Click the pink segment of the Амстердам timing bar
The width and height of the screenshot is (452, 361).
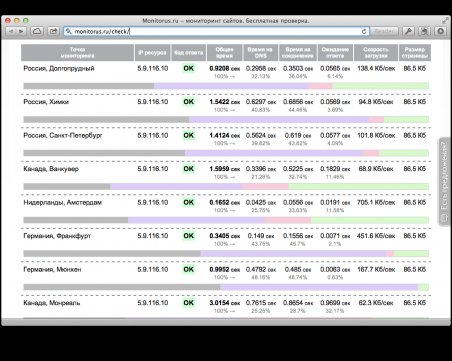click(x=287, y=220)
